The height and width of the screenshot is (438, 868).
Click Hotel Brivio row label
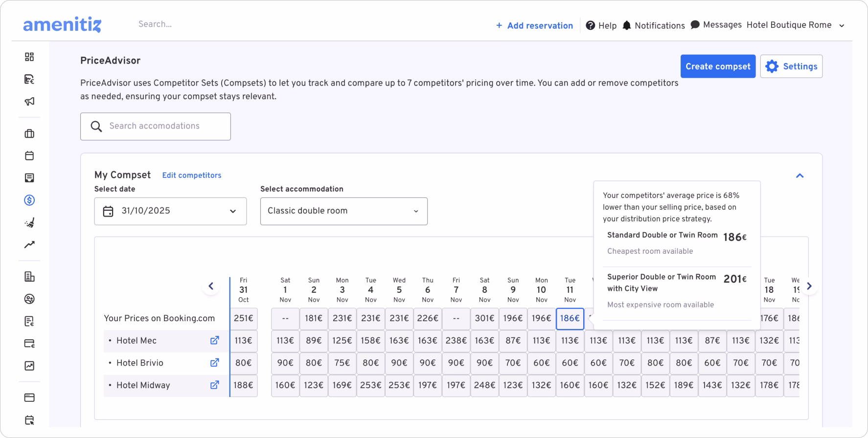(139, 363)
